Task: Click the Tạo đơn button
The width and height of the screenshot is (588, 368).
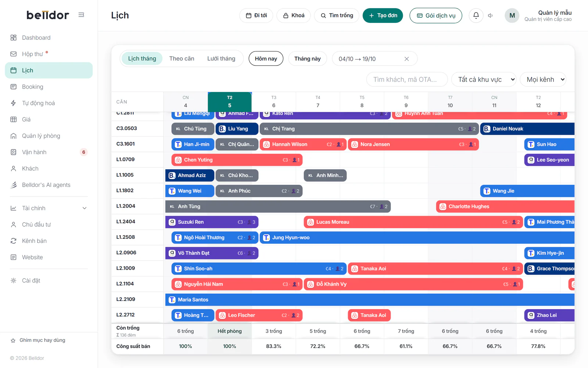Action: tap(383, 15)
